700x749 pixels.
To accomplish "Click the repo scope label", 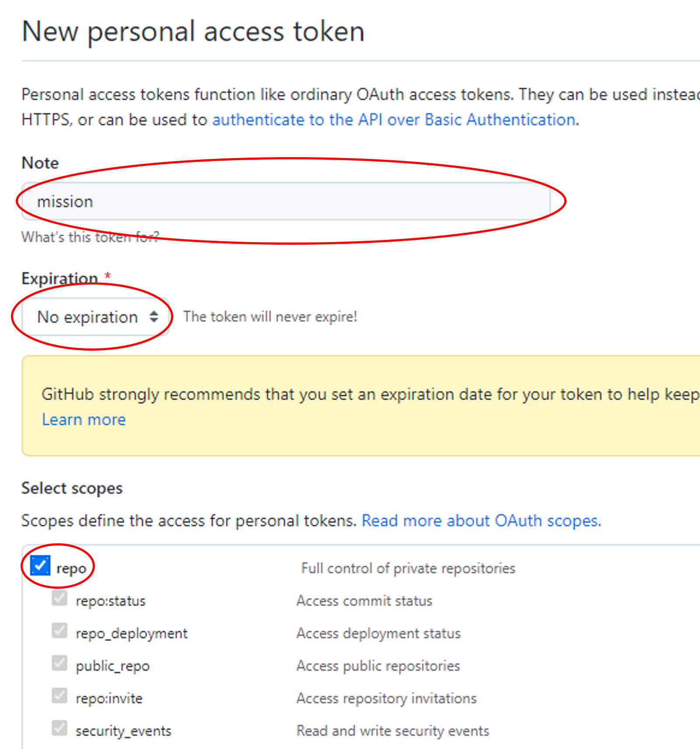I will (x=71, y=569).
